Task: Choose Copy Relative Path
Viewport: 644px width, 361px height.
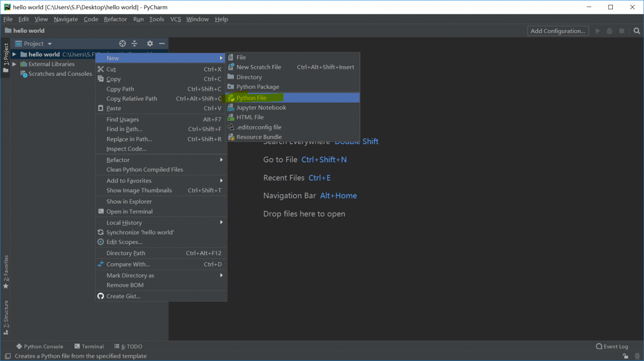Action: point(161,98)
